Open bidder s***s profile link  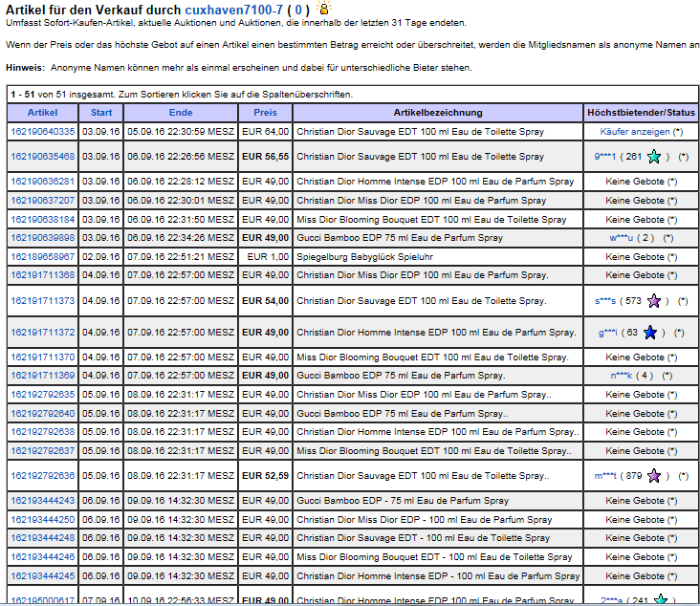(x=605, y=301)
